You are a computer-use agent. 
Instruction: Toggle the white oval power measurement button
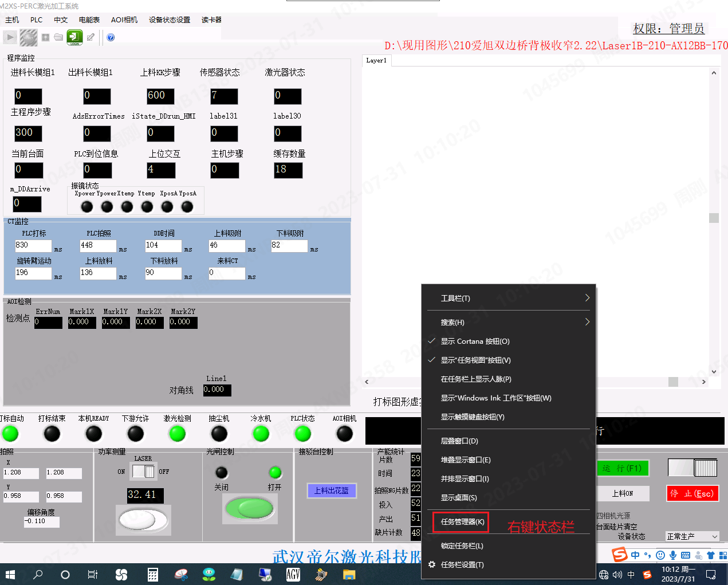[142, 520]
